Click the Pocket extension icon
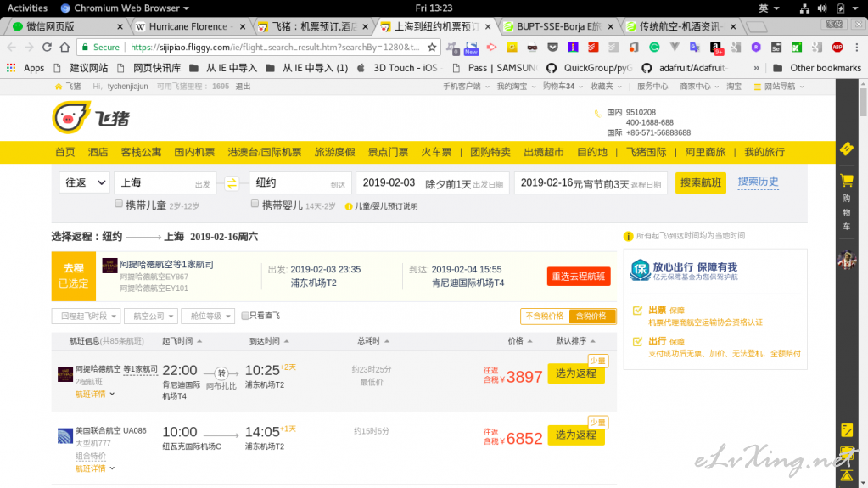Viewport: 868px width, 488px height. click(x=552, y=47)
